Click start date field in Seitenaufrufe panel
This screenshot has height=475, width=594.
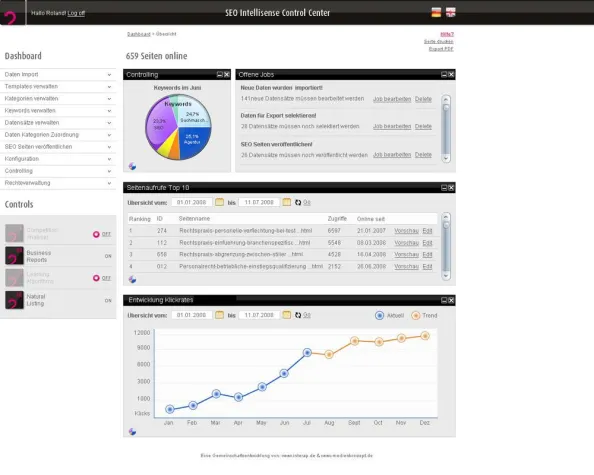click(192, 202)
